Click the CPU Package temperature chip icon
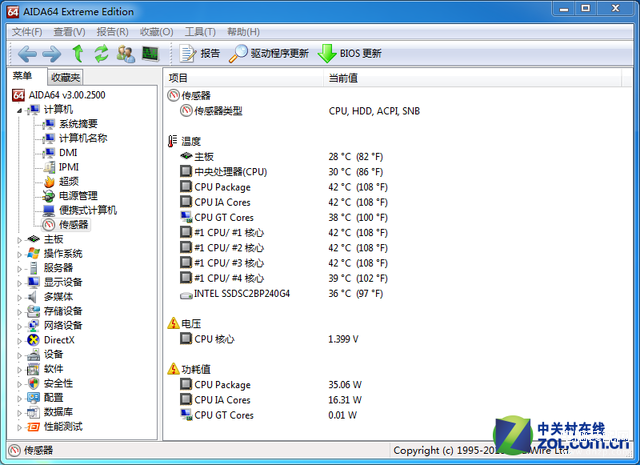This screenshot has width=640, height=465. [x=186, y=187]
